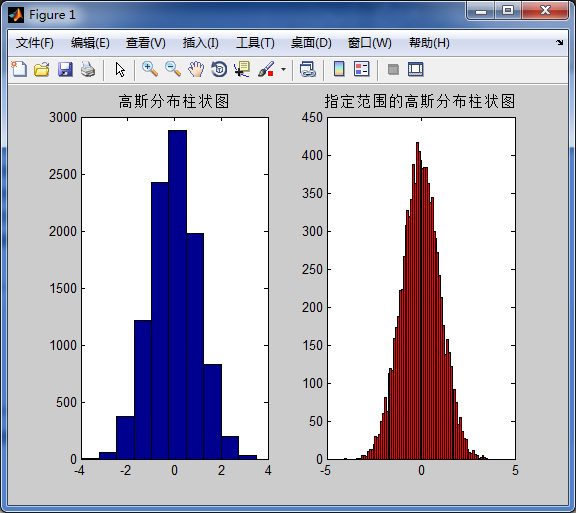The height and width of the screenshot is (513, 576).
Task: Open the 帮助(H) menu
Action: [429, 43]
